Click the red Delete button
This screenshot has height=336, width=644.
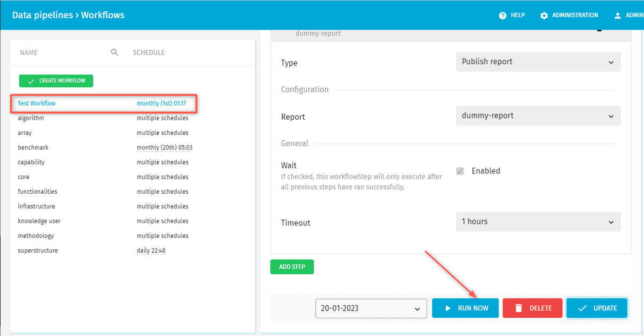(532, 309)
